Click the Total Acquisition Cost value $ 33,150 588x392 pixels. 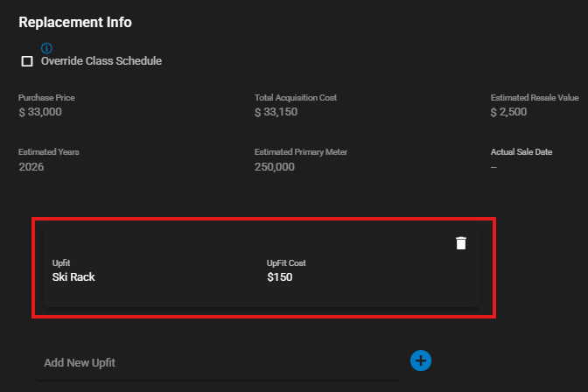pyautogui.click(x=281, y=112)
